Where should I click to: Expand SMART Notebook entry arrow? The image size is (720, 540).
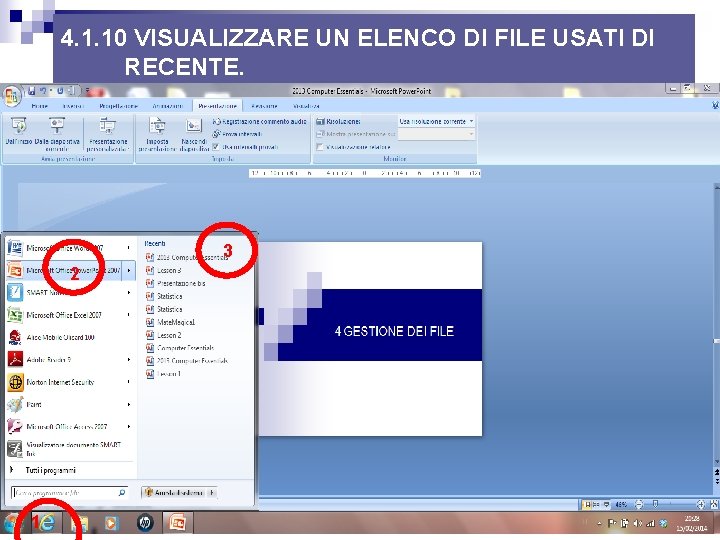(129, 292)
